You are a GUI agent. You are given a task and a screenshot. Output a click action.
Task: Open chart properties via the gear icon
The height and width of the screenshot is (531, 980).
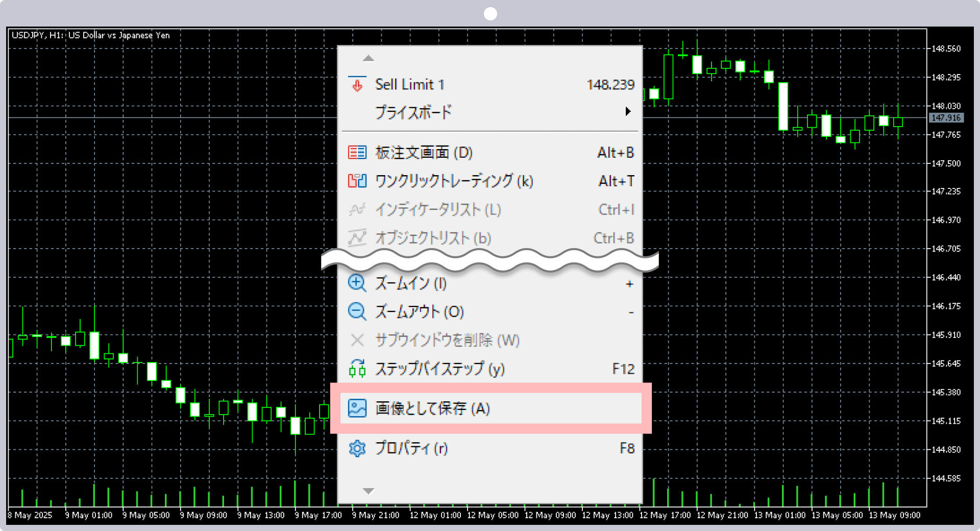tap(358, 448)
